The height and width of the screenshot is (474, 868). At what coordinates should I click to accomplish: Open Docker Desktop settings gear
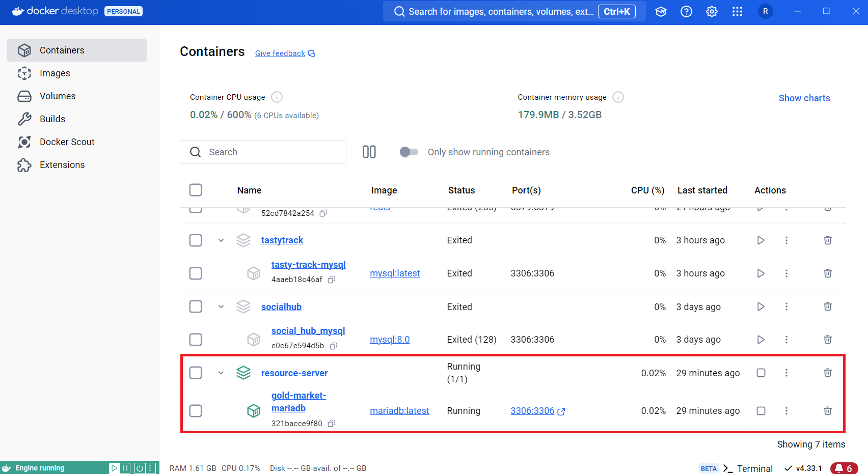pyautogui.click(x=712, y=12)
